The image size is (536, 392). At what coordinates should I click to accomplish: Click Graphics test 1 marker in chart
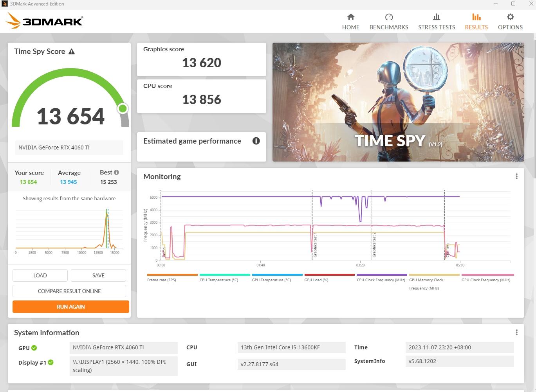click(315, 245)
